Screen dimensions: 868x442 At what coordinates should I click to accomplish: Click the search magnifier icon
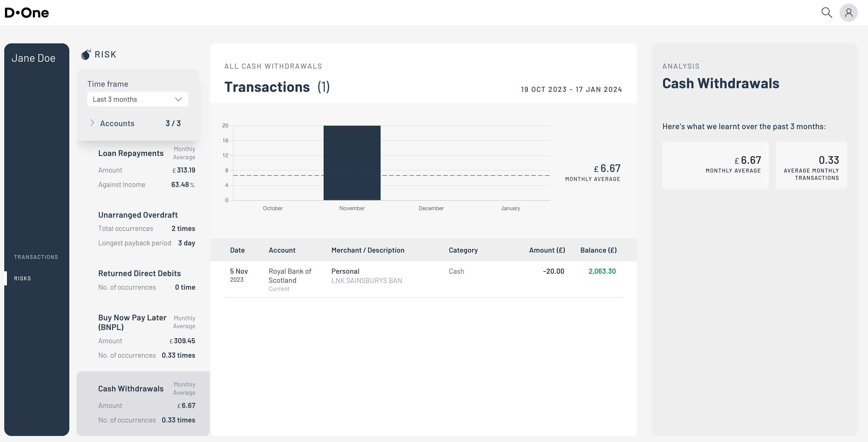pyautogui.click(x=826, y=13)
